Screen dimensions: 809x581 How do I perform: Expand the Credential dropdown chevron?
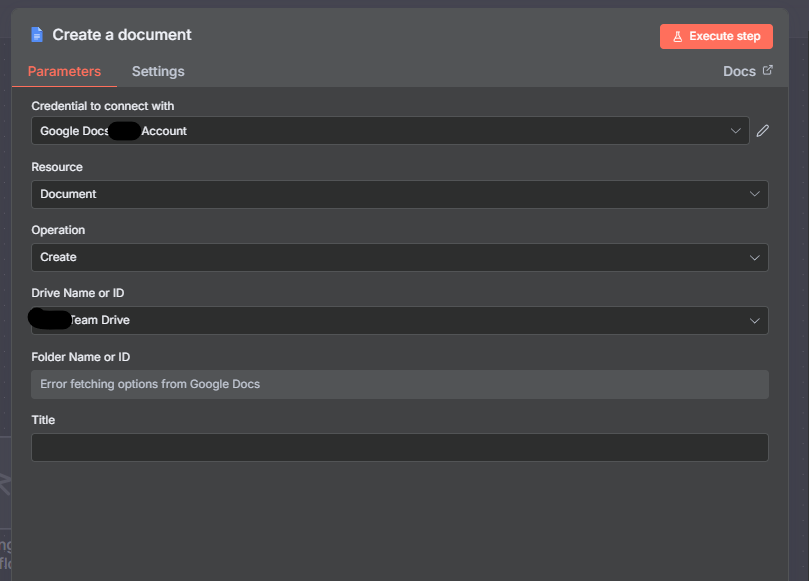pyautogui.click(x=737, y=131)
